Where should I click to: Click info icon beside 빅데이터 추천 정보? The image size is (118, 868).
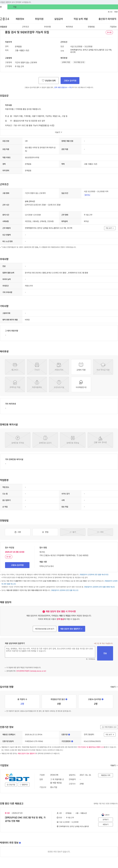point(20,843)
